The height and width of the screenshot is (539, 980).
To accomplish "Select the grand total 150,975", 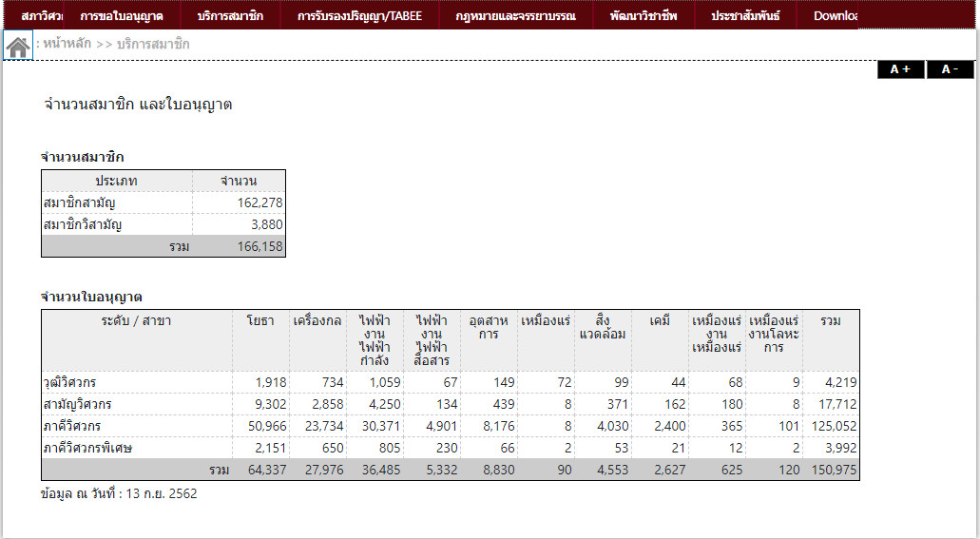I will tap(835, 471).
